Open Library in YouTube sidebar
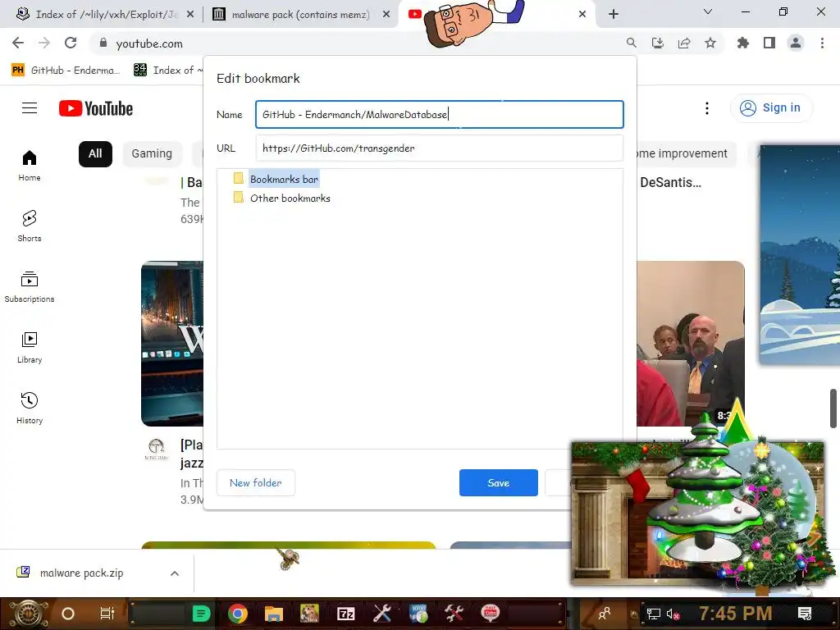Viewport: 840px width, 630px height. coord(30,347)
